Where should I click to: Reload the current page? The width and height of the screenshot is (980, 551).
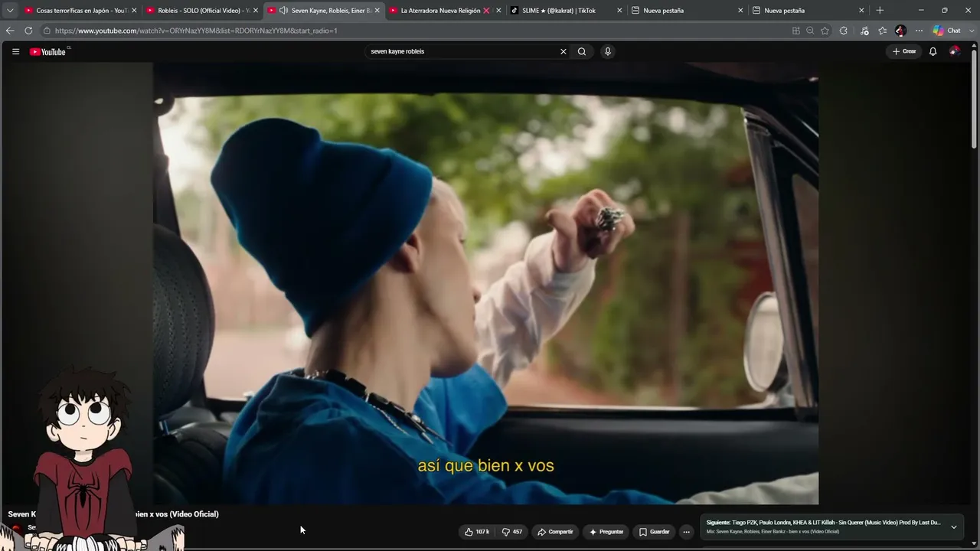click(28, 31)
